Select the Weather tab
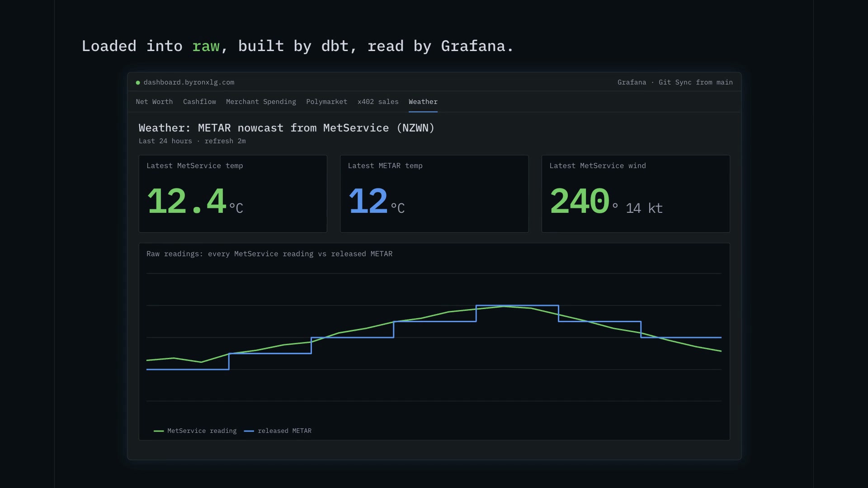 point(423,102)
